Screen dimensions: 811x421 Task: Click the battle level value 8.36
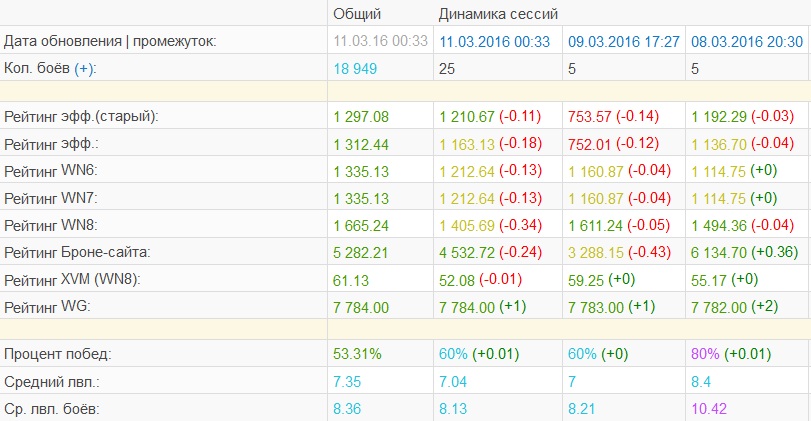pyautogui.click(x=347, y=409)
